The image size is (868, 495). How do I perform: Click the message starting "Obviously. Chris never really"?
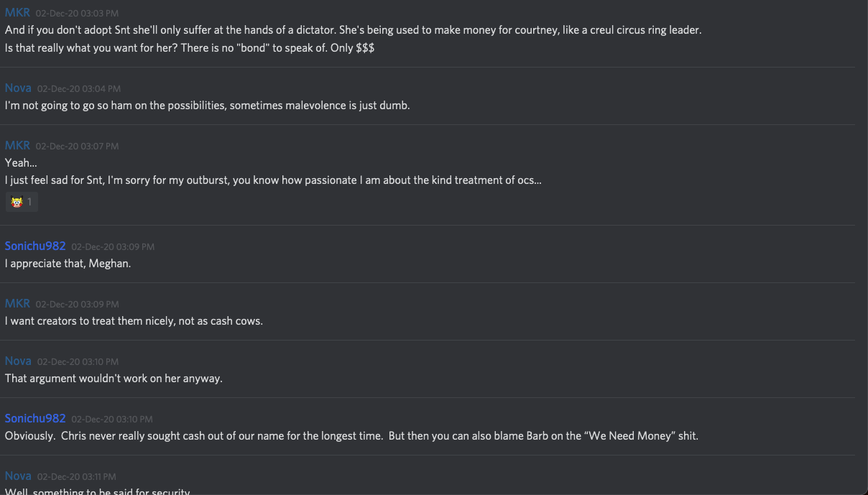coord(351,435)
